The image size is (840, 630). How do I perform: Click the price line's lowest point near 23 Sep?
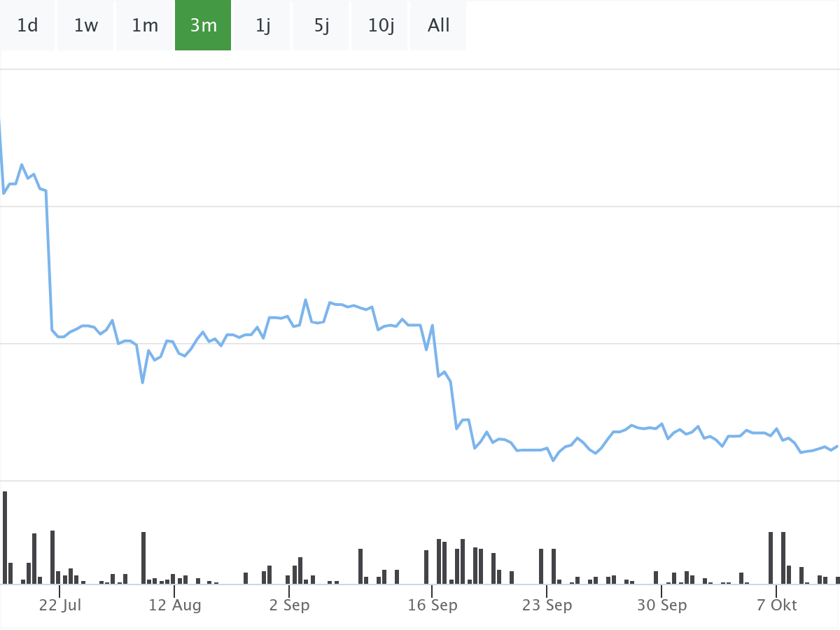pos(553,460)
